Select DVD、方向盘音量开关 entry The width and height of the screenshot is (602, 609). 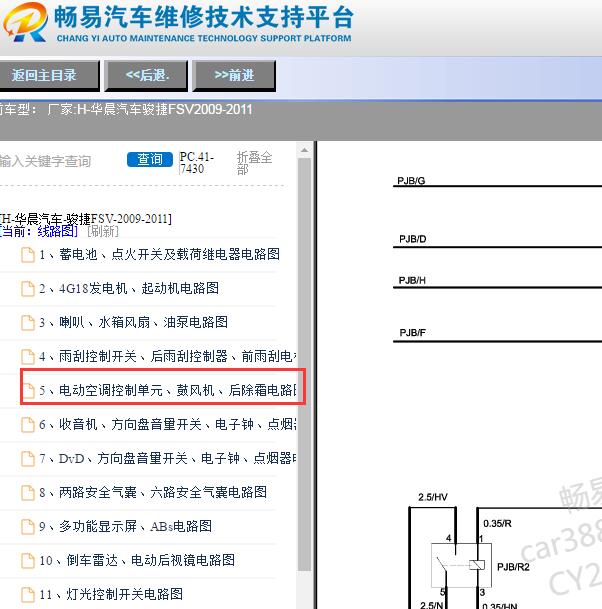point(168,458)
